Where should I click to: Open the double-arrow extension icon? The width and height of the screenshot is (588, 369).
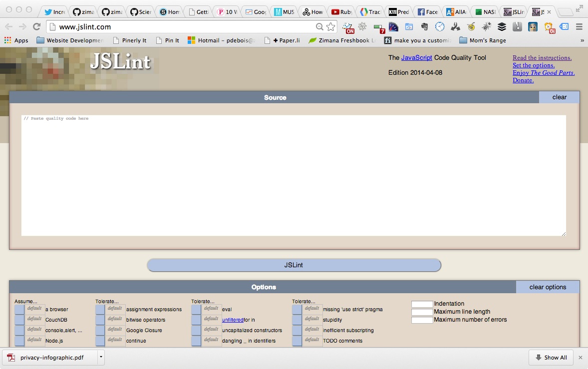click(455, 26)
